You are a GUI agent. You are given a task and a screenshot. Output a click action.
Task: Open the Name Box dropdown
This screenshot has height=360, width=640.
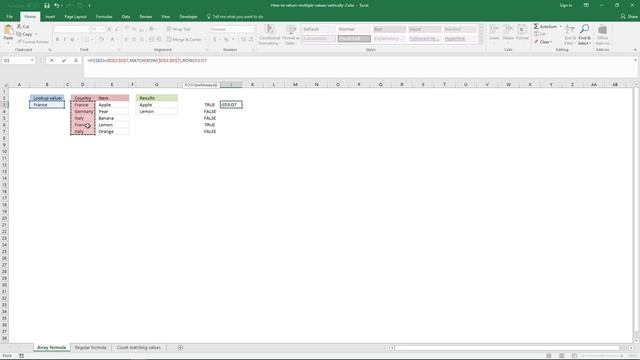[x=32, y=60]
